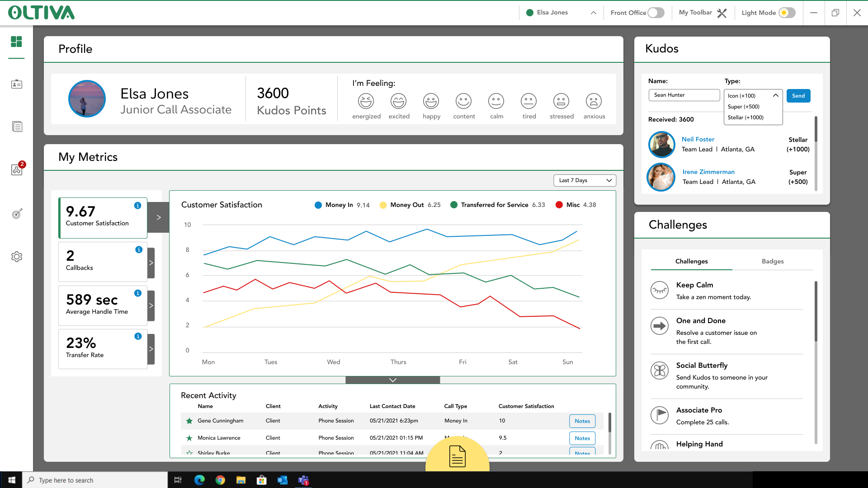Click the Associate Pro flag icon
The width and height of the screenshot is (868, 488).
(660, 415)
